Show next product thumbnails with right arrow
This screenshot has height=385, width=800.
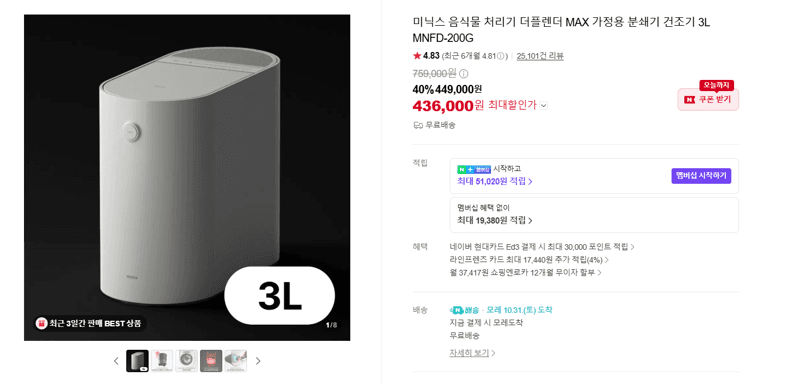point(258,361)
